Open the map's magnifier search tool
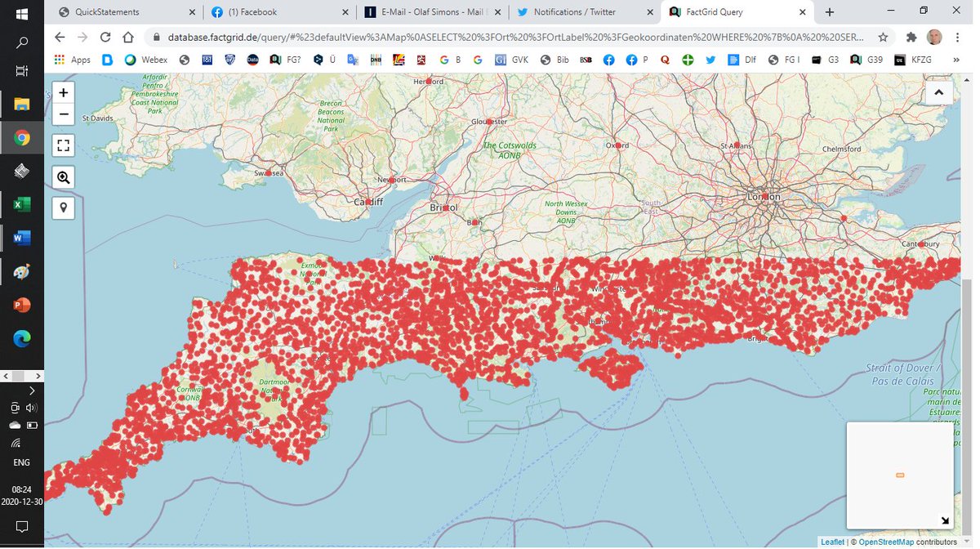 pyautogui.click(x=63, y=176)
